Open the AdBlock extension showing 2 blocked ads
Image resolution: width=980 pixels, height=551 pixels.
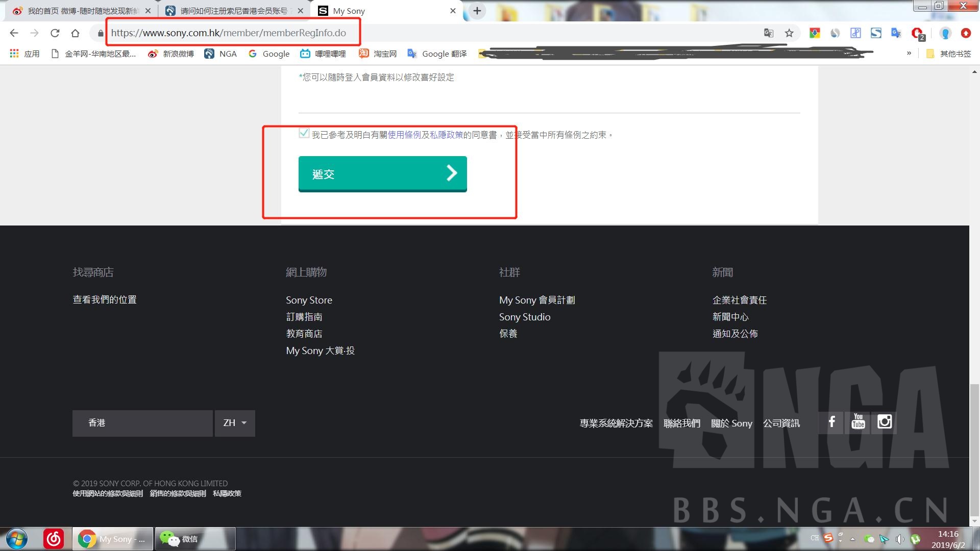click(916, 33)
